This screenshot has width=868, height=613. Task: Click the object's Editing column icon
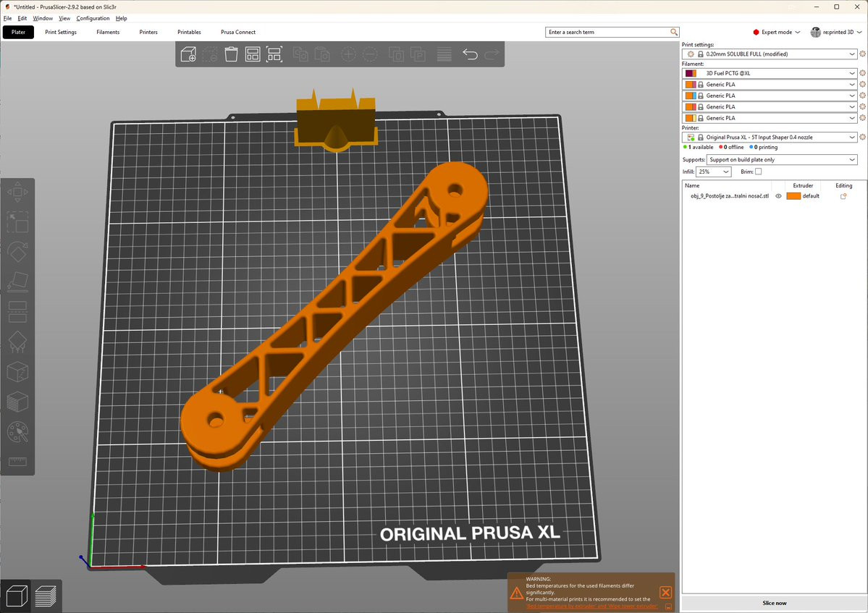tap(843, 196)
